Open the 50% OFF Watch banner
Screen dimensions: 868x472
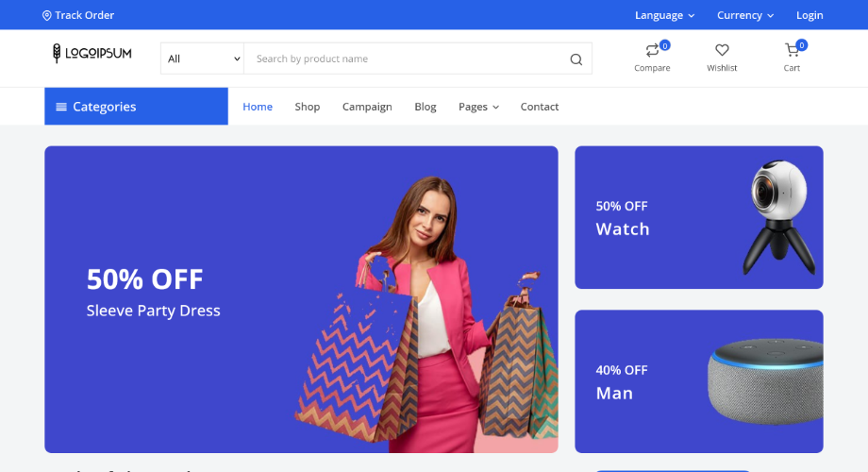[x=698, y=217]
